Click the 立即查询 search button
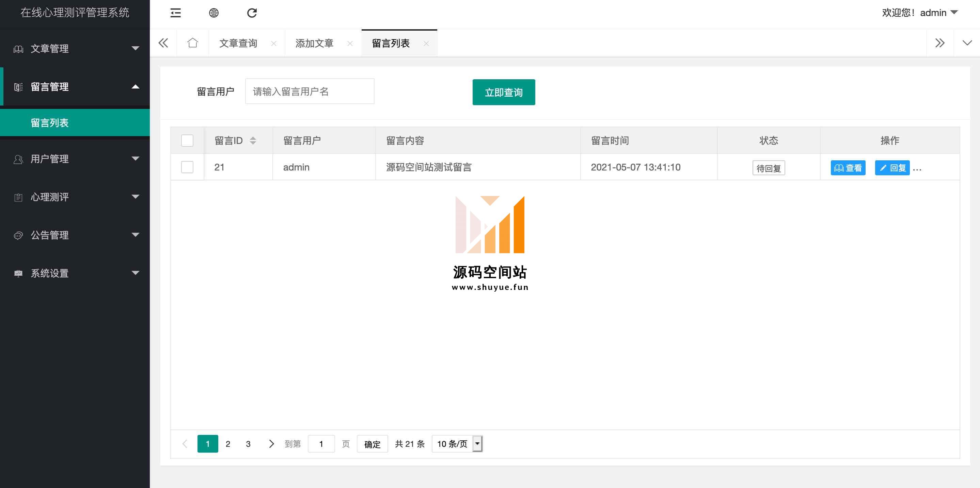This screenshot has height=488, width=980. 504,92
